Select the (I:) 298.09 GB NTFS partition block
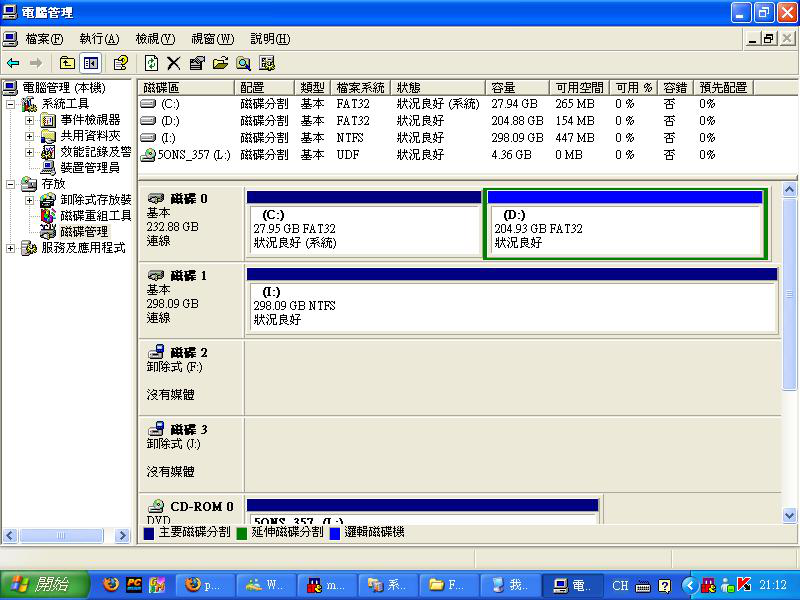 tap(512, 301)
